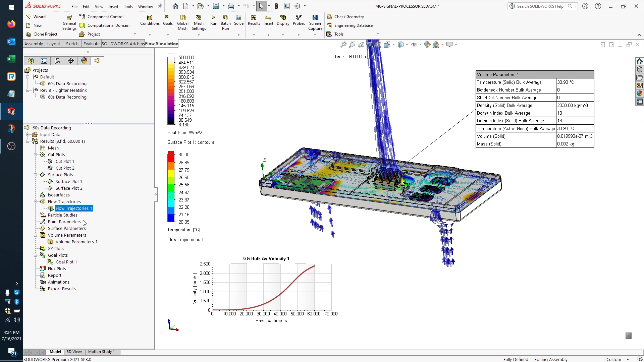Select Export Results in the tree
644x362 pixels.
click(62, 289)
